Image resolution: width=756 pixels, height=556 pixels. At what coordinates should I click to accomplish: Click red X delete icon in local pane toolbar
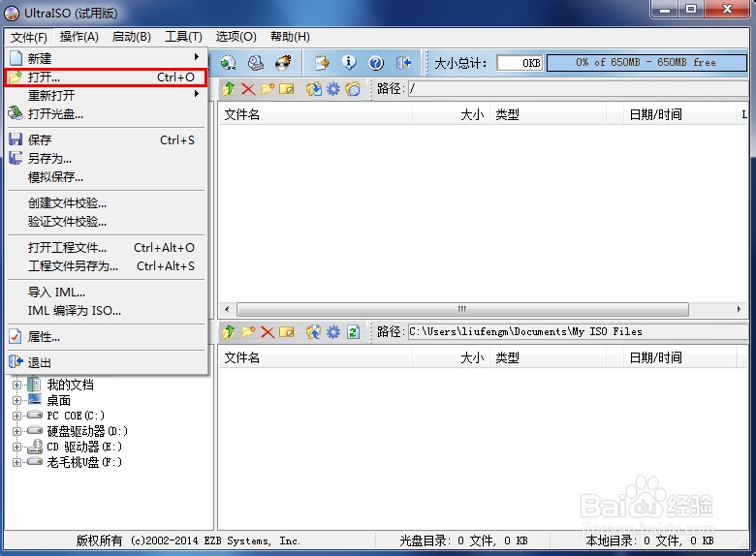(x=268, y=332)
